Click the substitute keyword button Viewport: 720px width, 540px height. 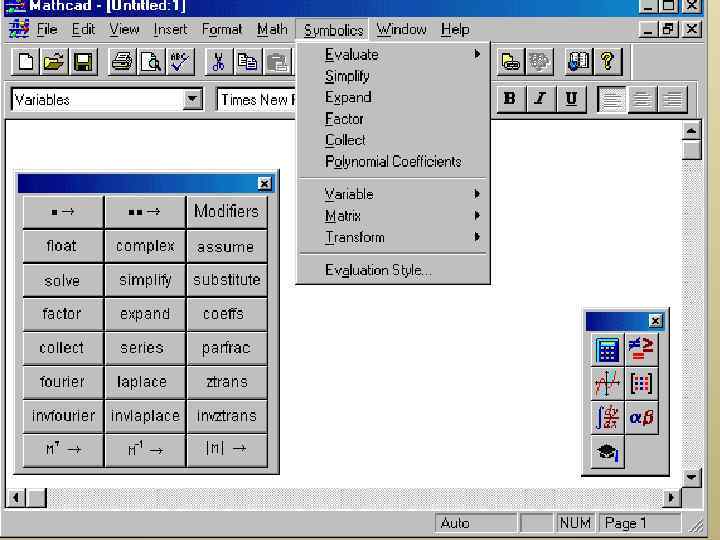pyautogui.click(x=227, y=280)
